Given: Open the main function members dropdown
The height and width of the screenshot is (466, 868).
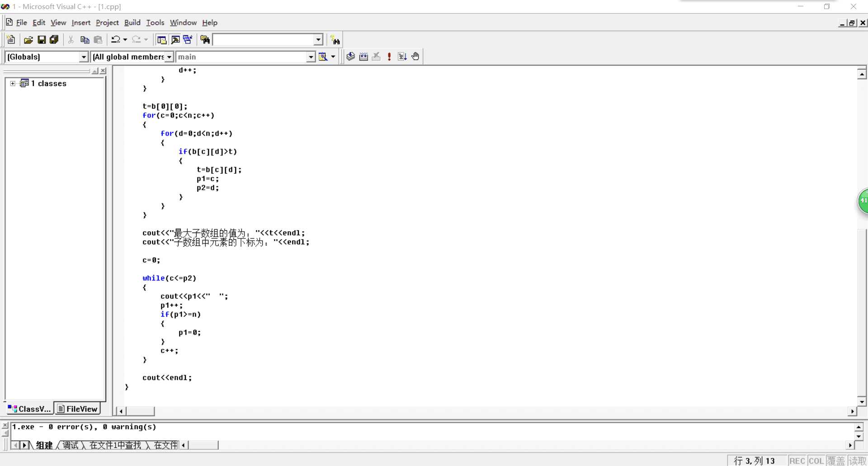Looking at the screenshot, I should pos(311,57).
